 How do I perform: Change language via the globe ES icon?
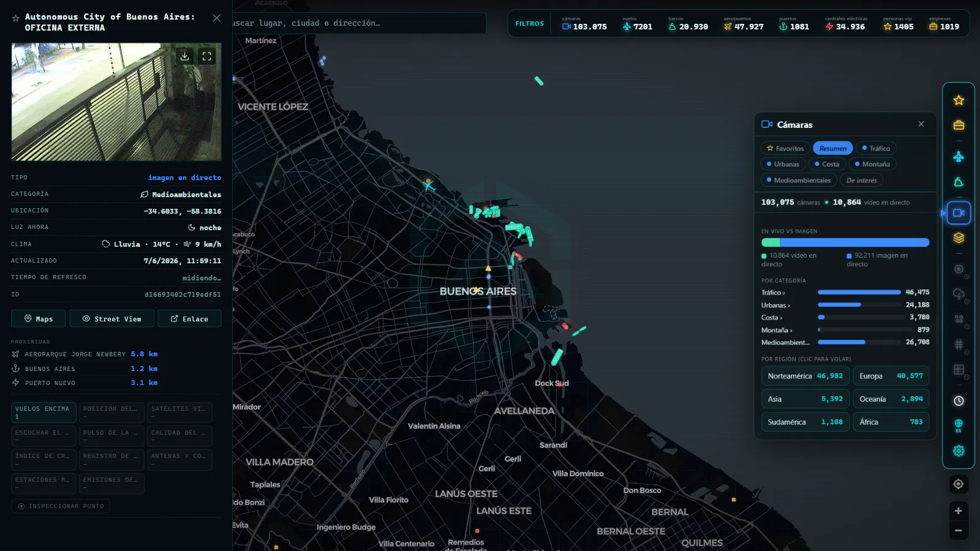tap(959, 425)
